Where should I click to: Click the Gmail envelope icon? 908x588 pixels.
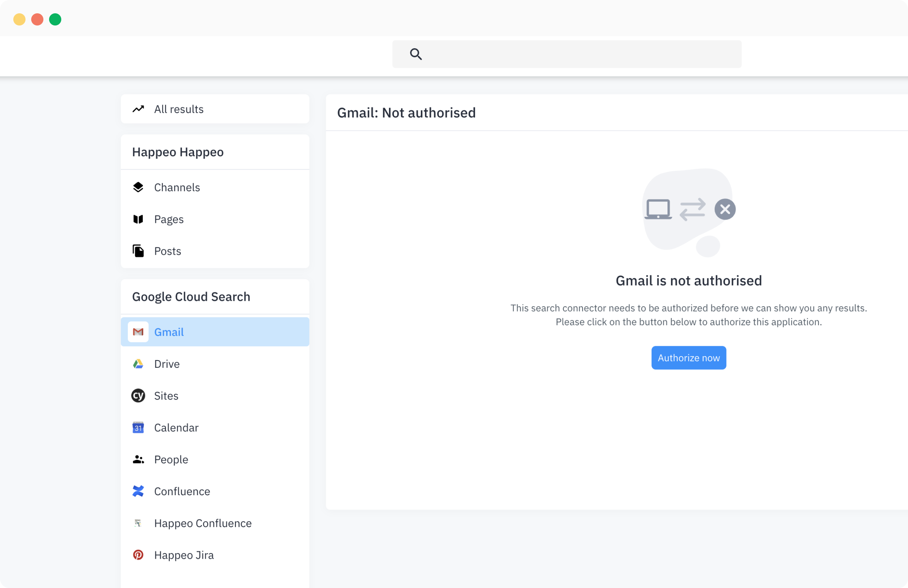click(x=138, y=332)
